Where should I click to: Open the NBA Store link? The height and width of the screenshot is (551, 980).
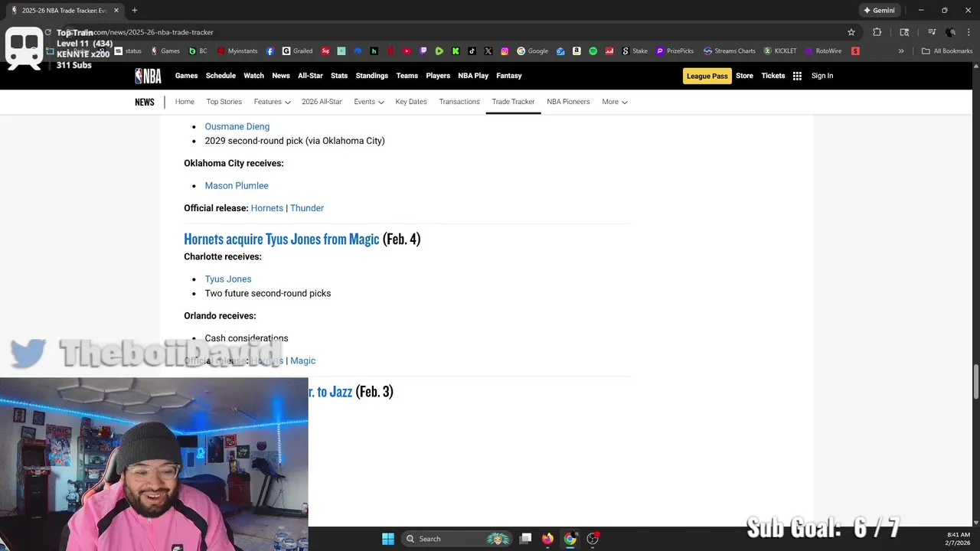pos(744,76)
